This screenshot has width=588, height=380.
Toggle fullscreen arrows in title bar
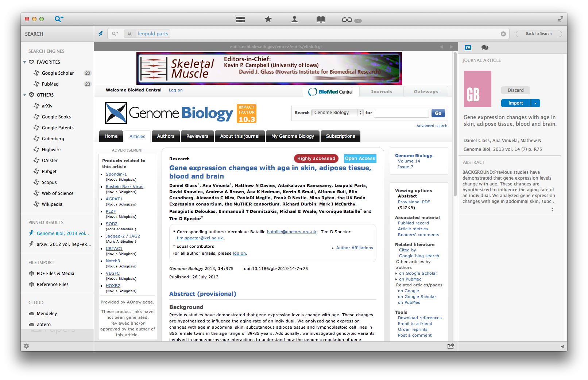[x=560, y=19]
